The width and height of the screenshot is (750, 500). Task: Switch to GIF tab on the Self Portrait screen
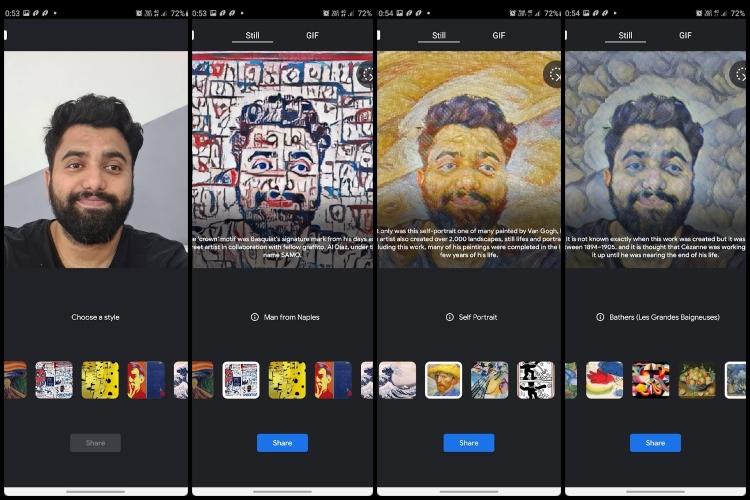click(498, 35)
